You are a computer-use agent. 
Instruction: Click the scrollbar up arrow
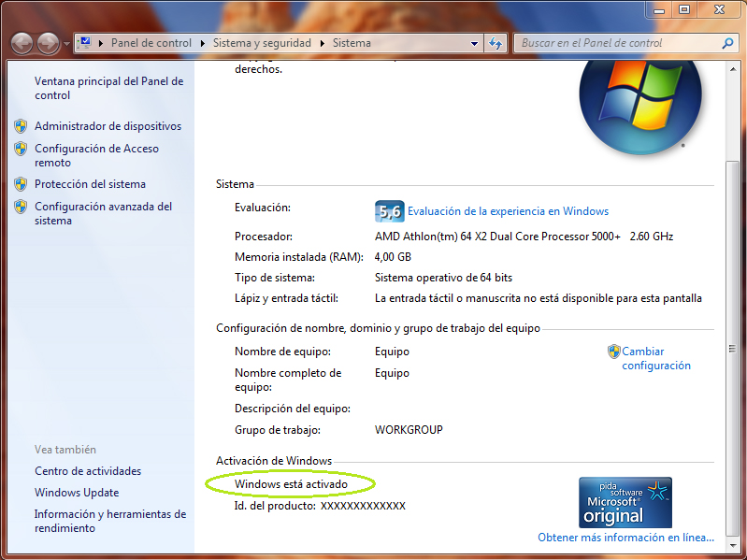733,69
